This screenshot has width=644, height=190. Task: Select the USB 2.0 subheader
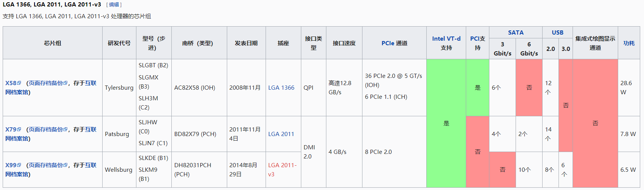click(x=551, y=49)
